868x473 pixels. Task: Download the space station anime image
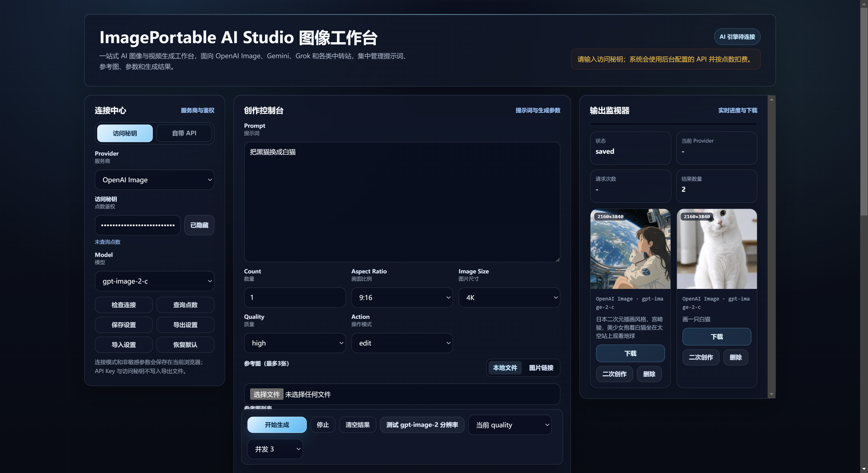630,353
